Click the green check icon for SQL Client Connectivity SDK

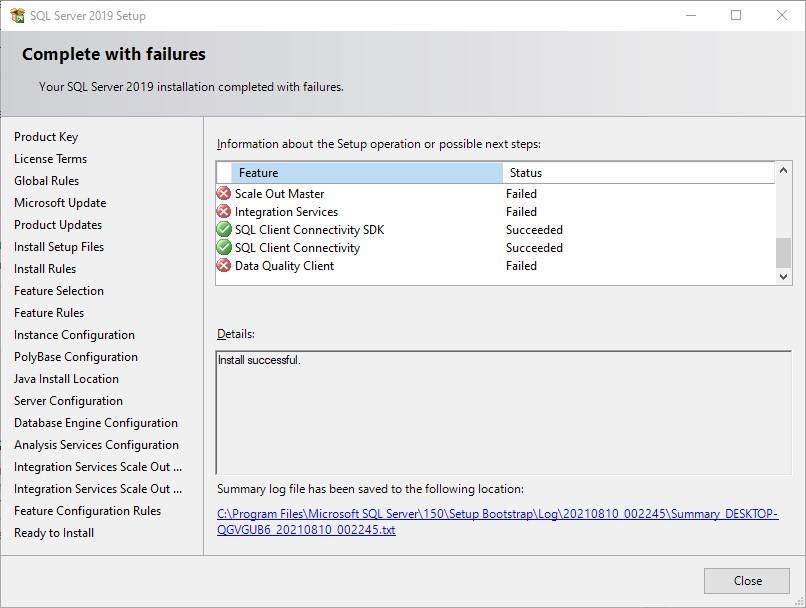pyautogui.click(x=224, y=230)
